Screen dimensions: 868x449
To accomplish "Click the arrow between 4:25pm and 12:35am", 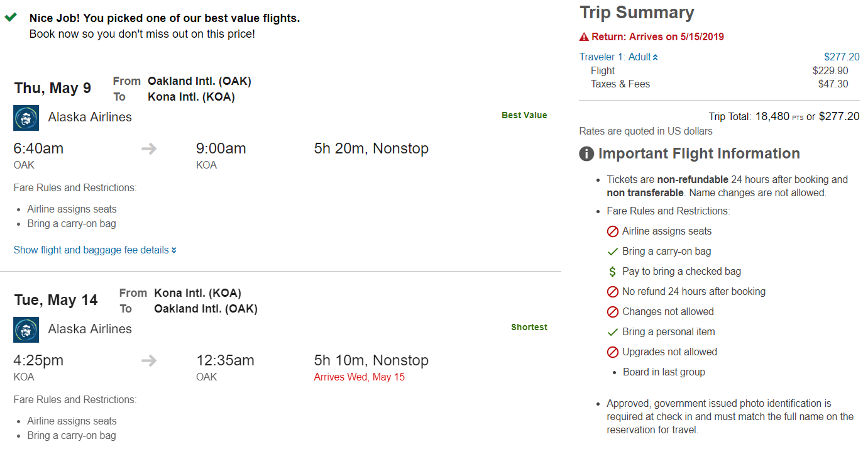I will coord(149,361).
